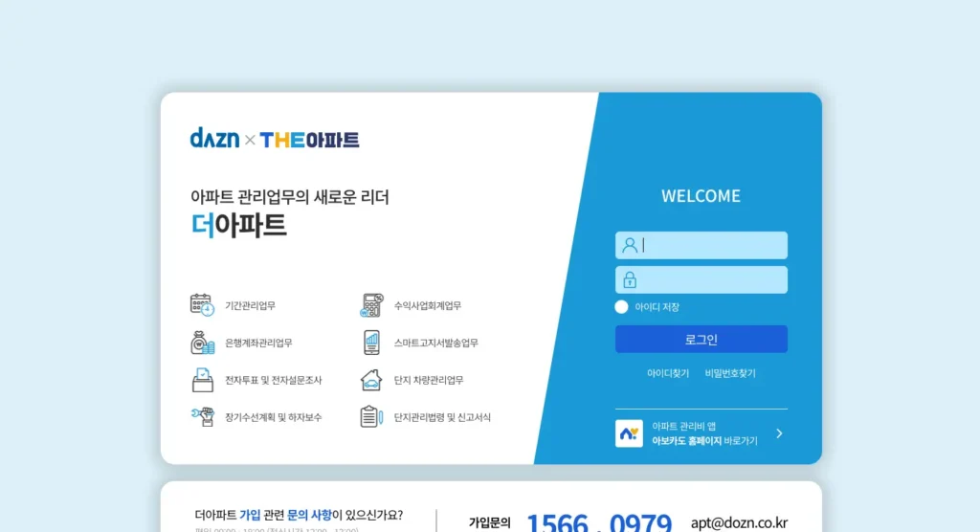The width and height of the screenshot is (980, 532).
Task: Click the 기간관리업무 calendar icon
Action: coord(202,305)
